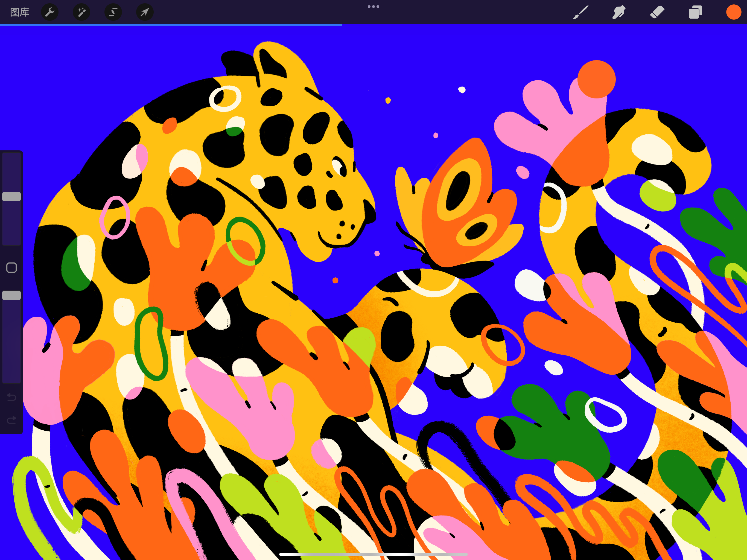This screenshot has height=560, width=747.
Task: Click the brush opacity slider handle
Action: pos(11,295)
